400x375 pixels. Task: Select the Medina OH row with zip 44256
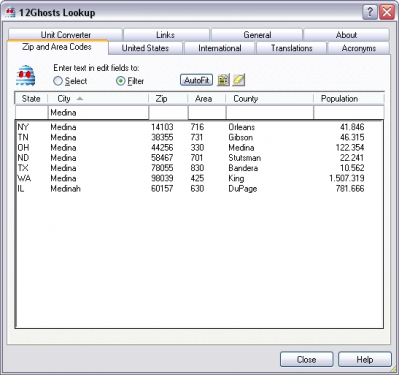(x=199, y=148)
